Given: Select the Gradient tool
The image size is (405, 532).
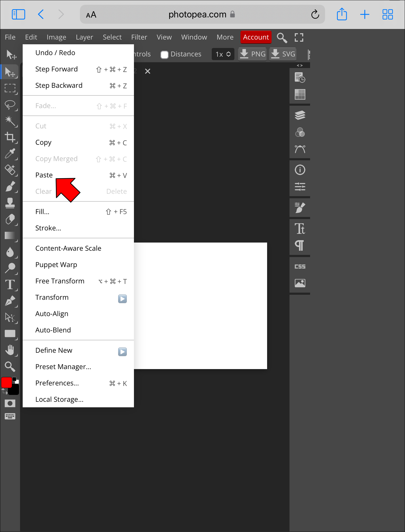Looking at the screenshot, I should tap(10, 235).
